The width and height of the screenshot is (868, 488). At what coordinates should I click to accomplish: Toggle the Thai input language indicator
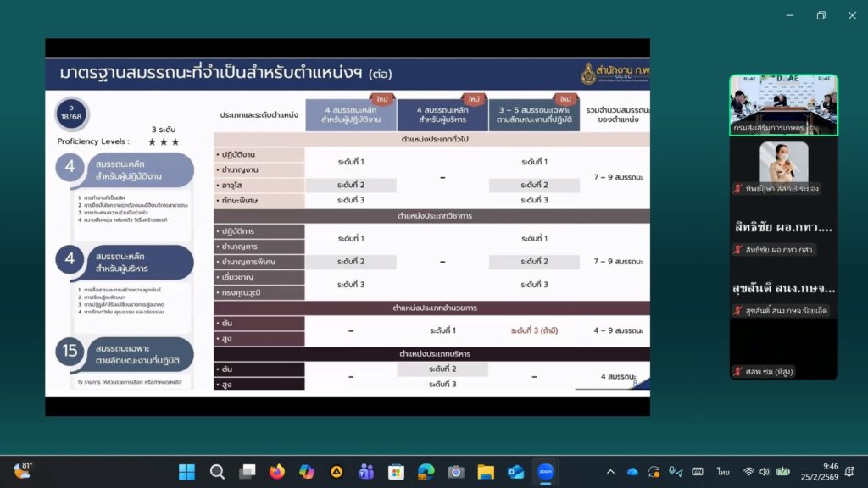click(723, 472)
